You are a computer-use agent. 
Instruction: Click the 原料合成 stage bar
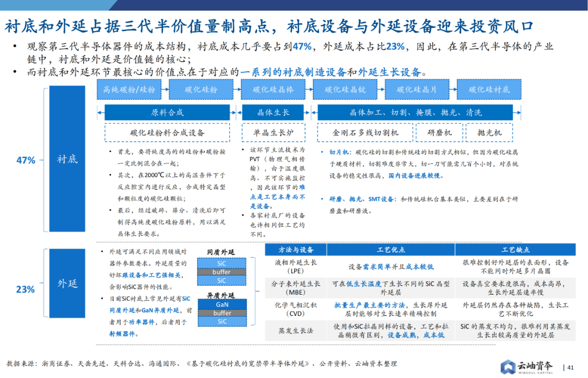[x=167, y=113]
